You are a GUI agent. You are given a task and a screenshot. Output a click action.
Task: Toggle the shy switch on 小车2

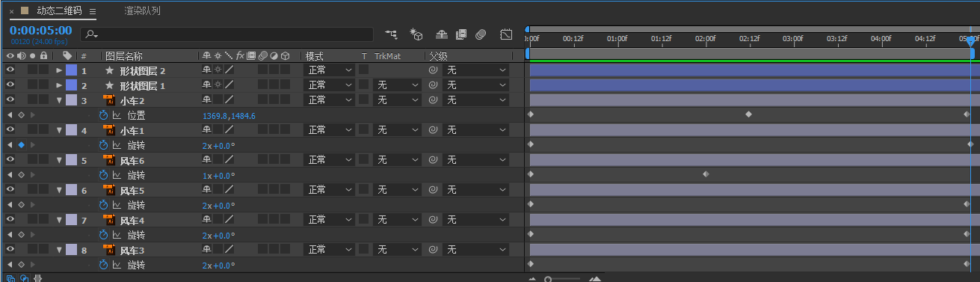207,100
